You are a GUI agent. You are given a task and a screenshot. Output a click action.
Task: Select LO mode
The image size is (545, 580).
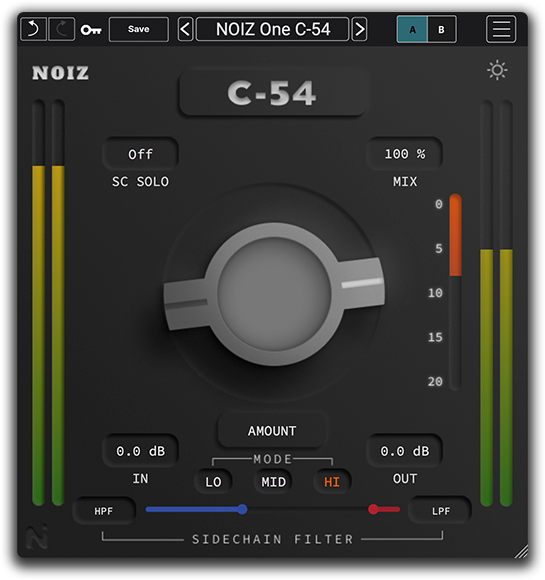tap(213, 482)
